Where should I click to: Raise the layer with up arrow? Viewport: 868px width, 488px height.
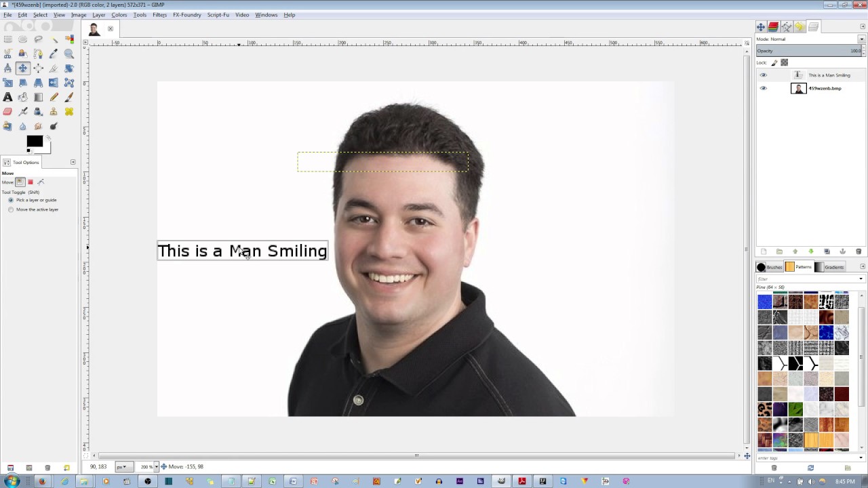795,251
